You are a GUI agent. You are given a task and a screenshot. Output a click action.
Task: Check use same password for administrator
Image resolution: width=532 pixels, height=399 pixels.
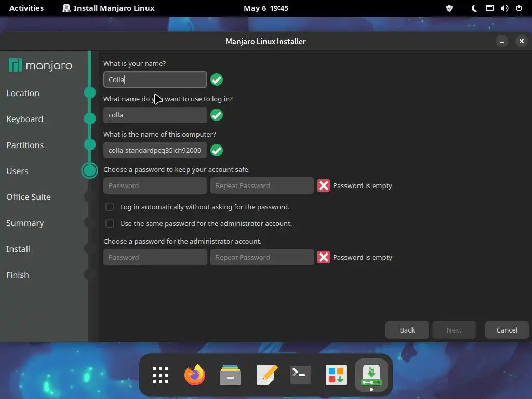pos(110,223)
